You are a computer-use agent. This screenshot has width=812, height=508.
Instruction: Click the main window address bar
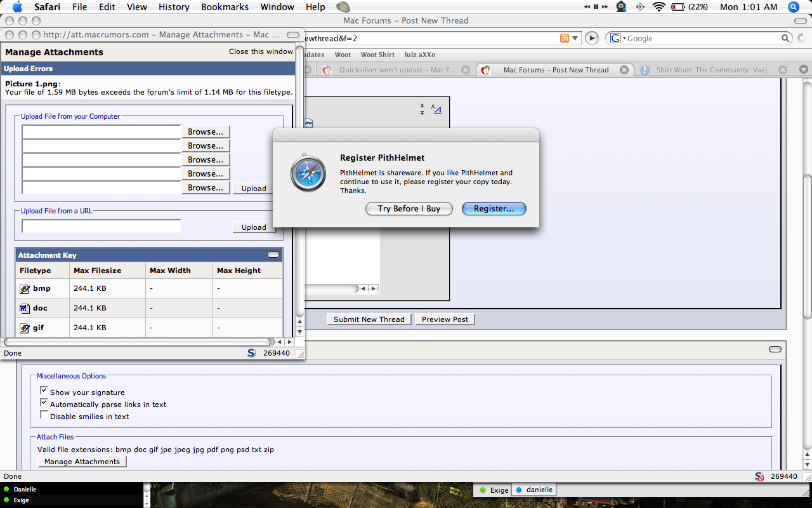pyautogui.click(x=431, y=38)
